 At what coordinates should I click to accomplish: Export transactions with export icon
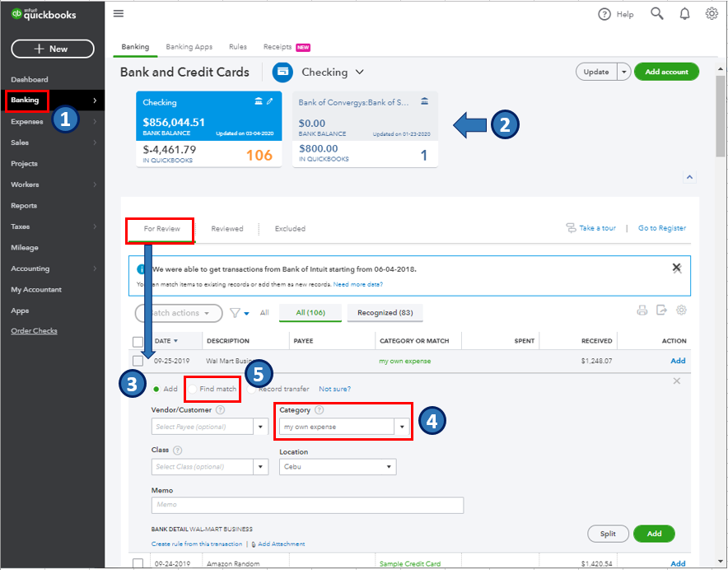point(661,310)
